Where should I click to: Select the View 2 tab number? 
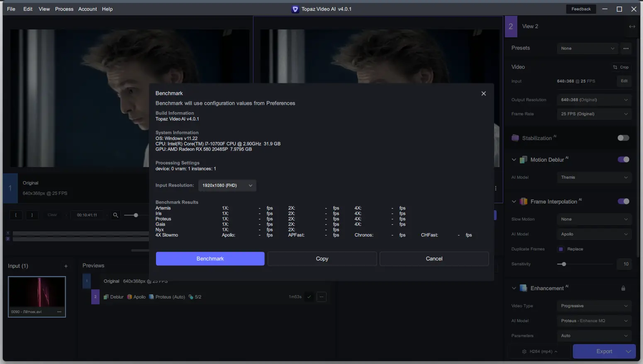pos(511,27)
